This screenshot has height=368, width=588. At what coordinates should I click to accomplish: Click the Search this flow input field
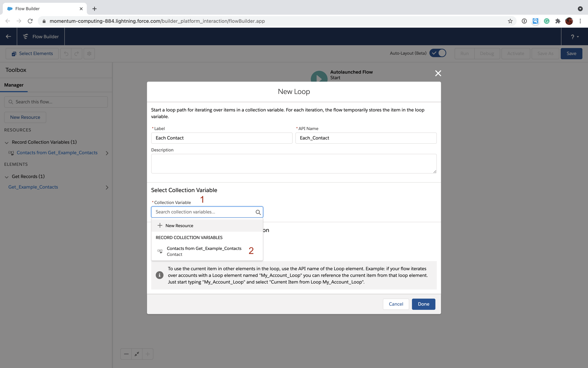click(x=56, y=102)
